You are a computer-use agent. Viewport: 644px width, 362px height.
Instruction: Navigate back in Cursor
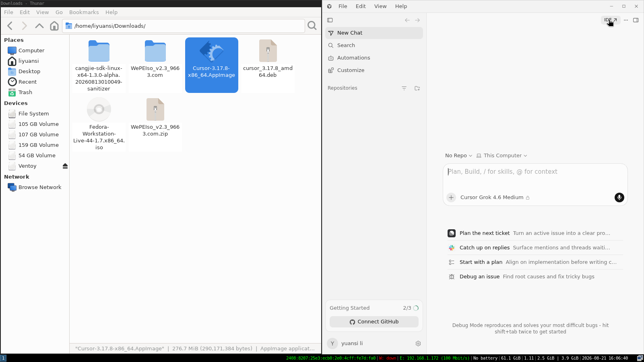coord(407,20)
